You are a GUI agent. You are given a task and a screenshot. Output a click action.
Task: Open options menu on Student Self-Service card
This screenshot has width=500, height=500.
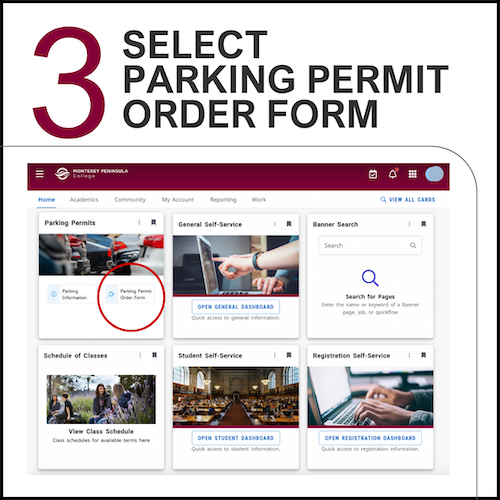[x=274, y=355]
